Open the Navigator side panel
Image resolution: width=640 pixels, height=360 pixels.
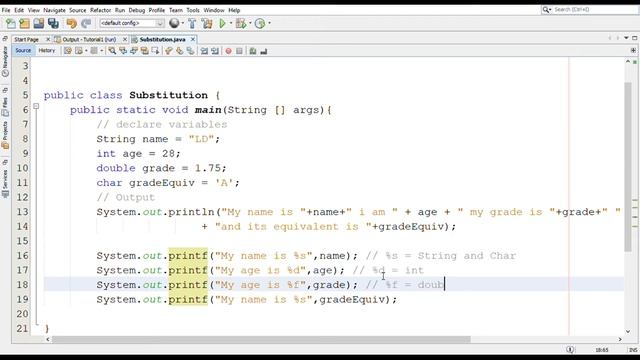tap(5, 62)
